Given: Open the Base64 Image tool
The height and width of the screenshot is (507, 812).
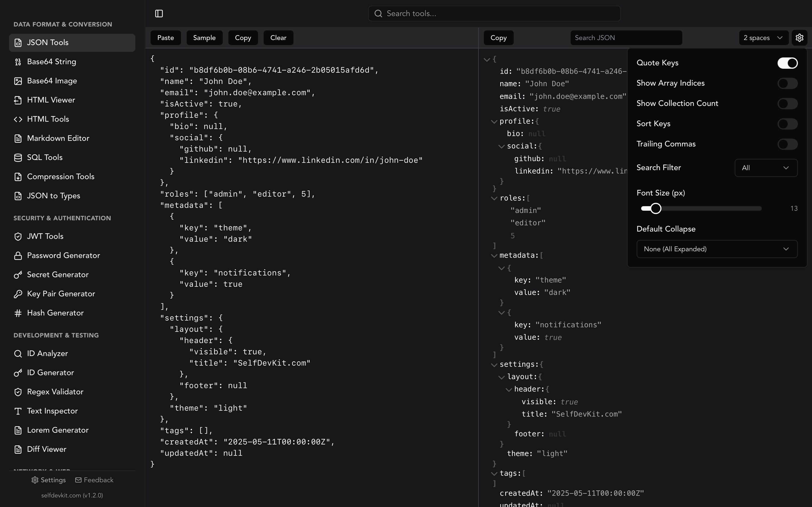Looking at the screenshot, I should coord(52,81).
